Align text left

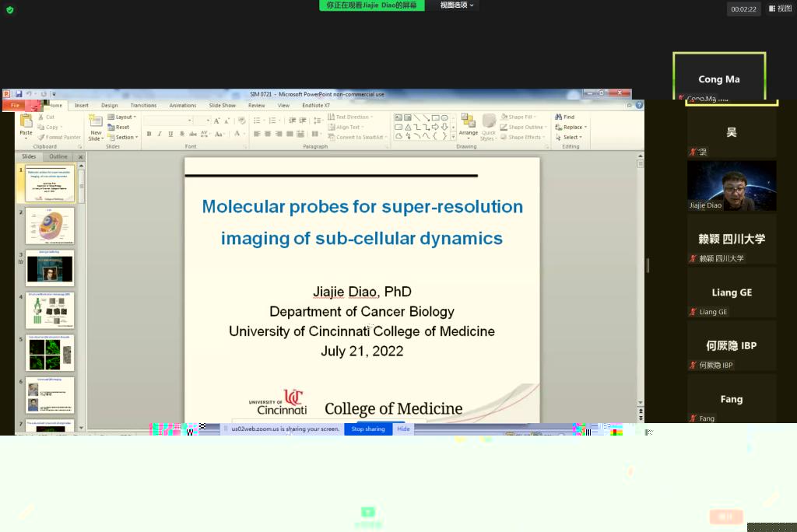[x=257, y=134]
